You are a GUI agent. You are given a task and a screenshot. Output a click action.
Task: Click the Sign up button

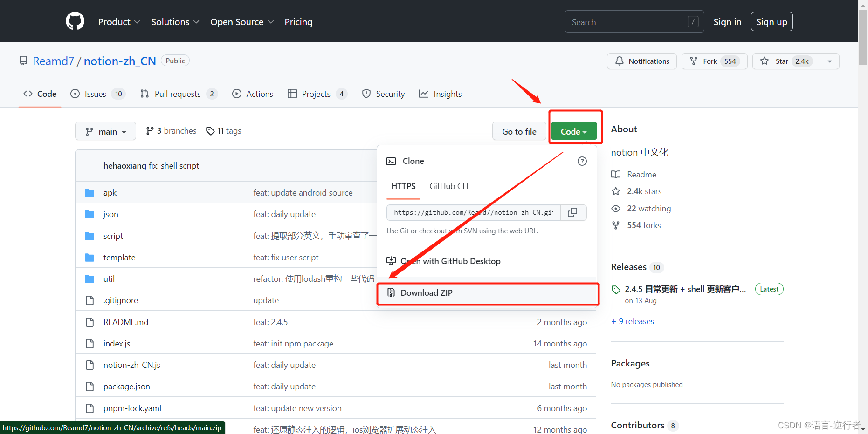tap(772, 22)
